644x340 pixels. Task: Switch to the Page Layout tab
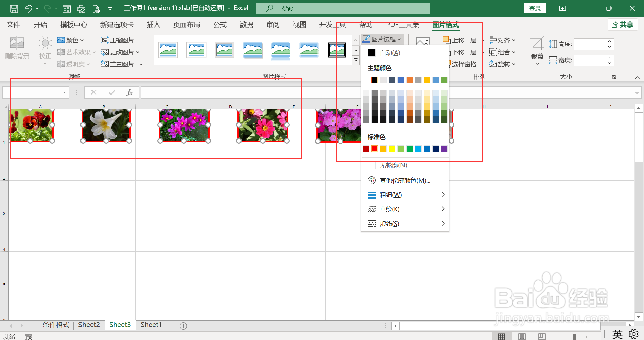coord(186,25)
